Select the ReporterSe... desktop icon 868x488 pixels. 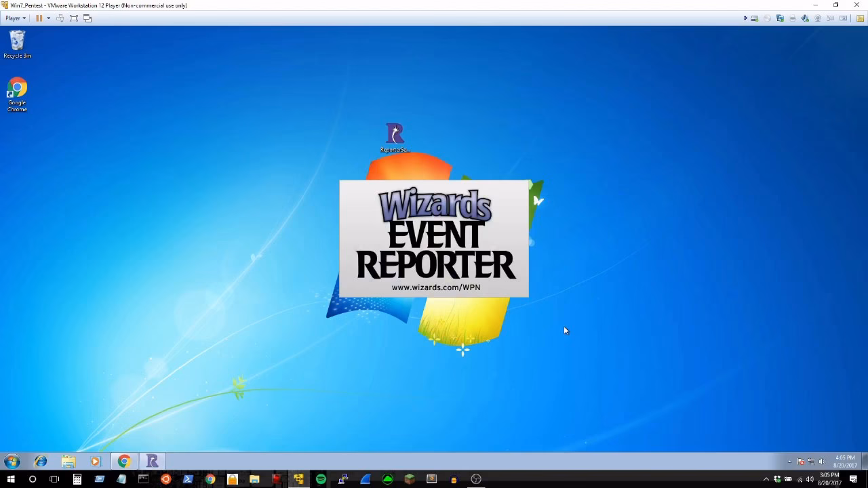click(x=395, y=138)
